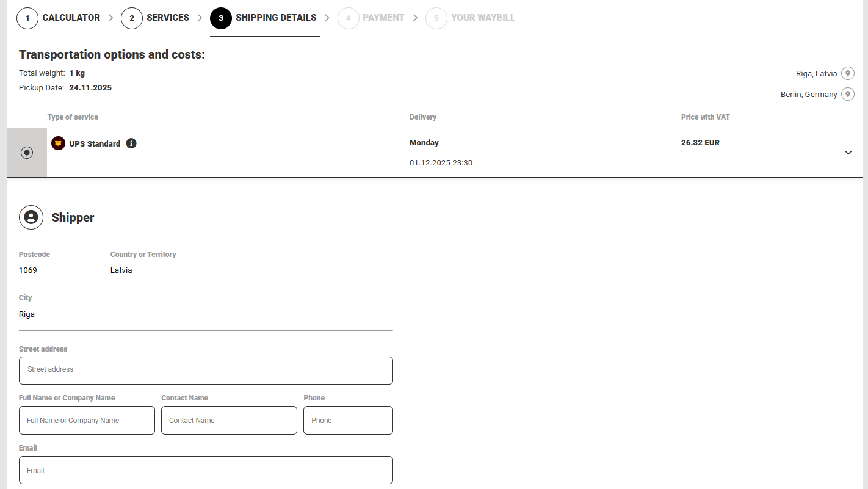Viewport: 868px width, 489px height.
Task: Click the Your Waybill step label
Action: 483,18
